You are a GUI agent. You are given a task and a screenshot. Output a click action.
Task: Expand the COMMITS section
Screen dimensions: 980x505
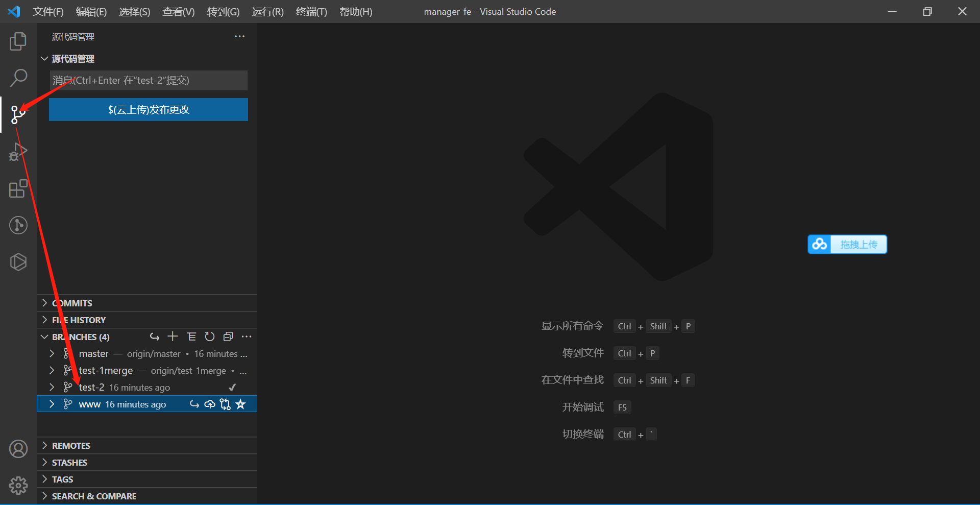click(x=44, y=303)
